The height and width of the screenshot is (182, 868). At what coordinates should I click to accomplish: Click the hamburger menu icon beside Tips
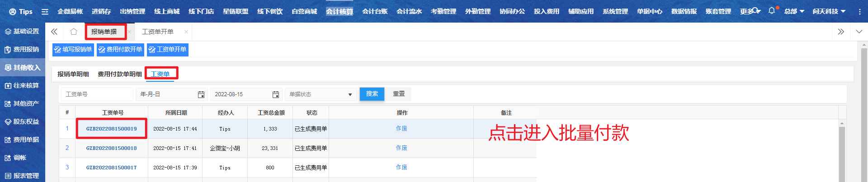(x=45, y=12)
